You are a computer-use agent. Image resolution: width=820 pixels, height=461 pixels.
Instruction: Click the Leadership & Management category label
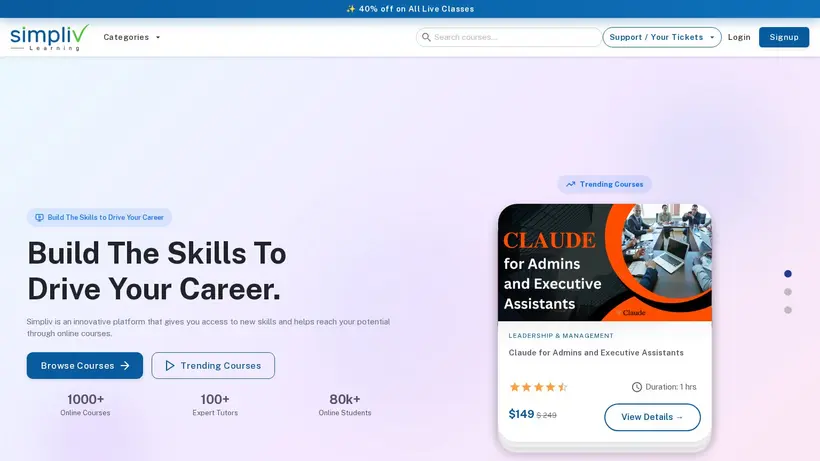[561, 336]
